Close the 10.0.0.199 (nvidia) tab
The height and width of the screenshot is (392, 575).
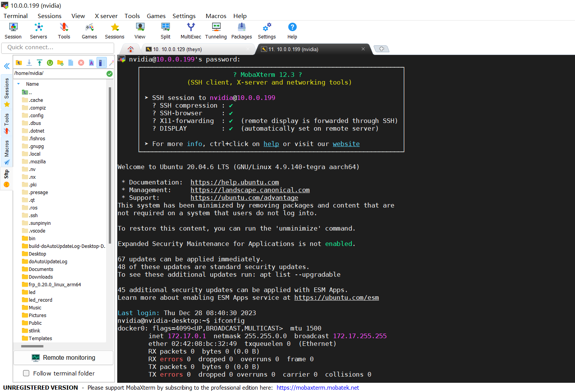coord(363,49)
